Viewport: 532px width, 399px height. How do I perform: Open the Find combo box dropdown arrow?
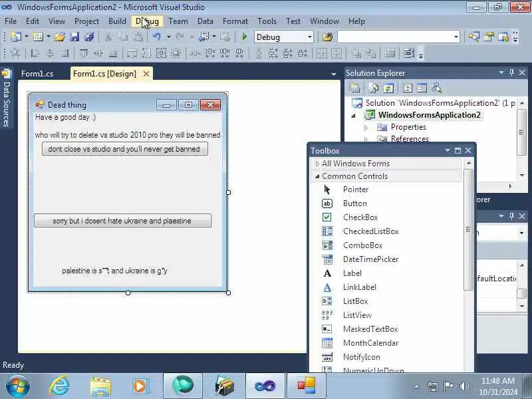[456, 37]
